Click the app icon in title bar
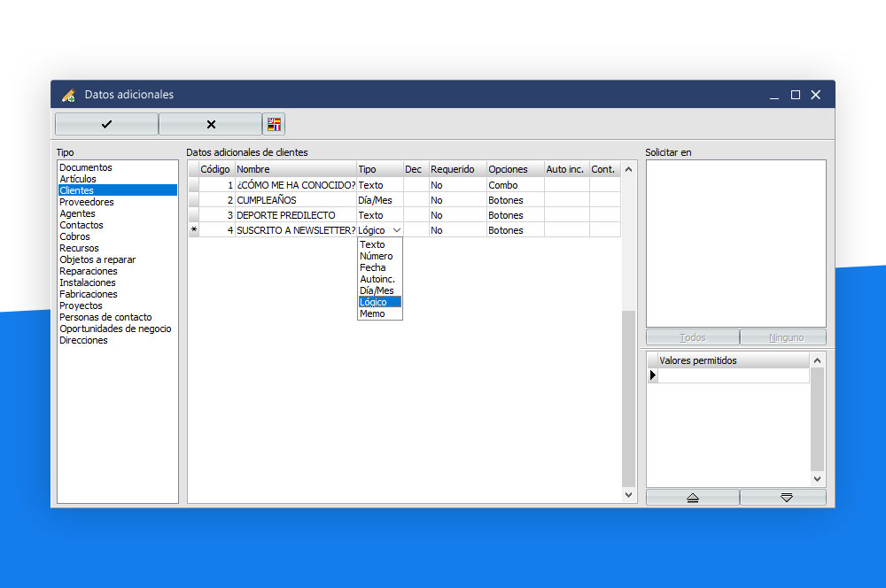The width and height of the screenshot is (886, 588). (x=68, y=95)
